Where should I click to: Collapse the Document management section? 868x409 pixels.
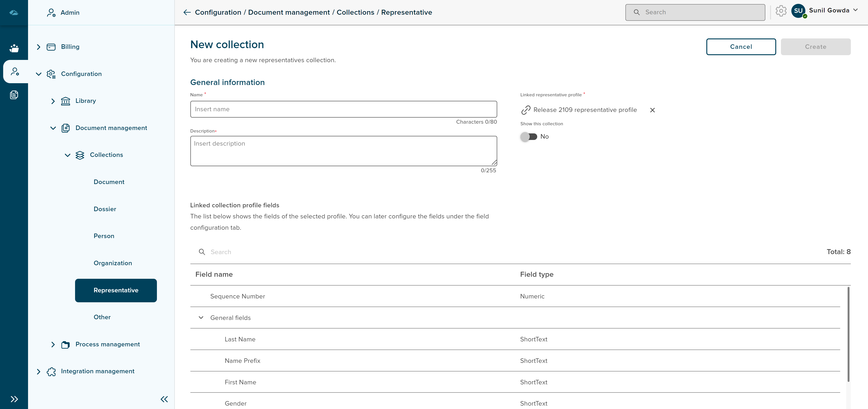(53, 128)
